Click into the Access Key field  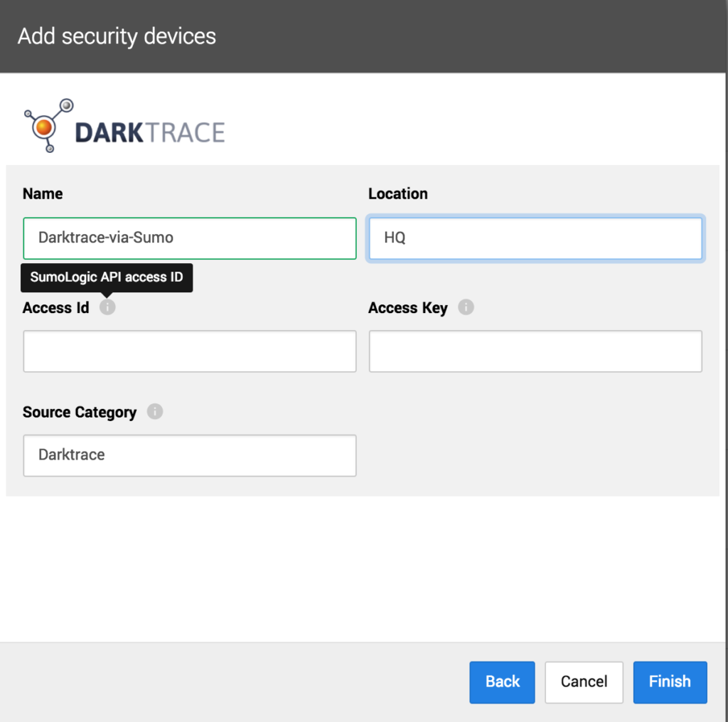click(535, 351)
